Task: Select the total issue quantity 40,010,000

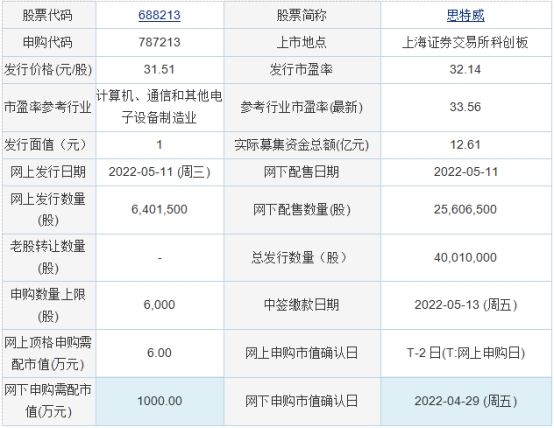Action: point(465,257)
